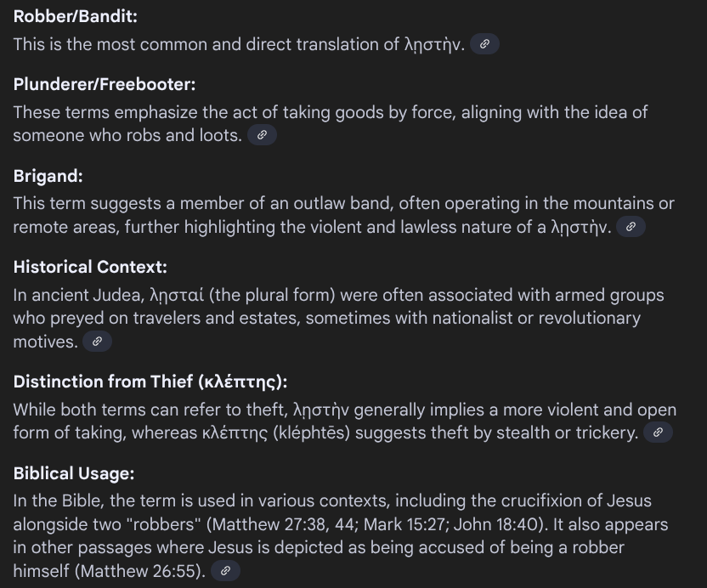Click the citation link icon under Plunderer/Freebooter
The image size is (707, 588).
[x=262, y=135]
